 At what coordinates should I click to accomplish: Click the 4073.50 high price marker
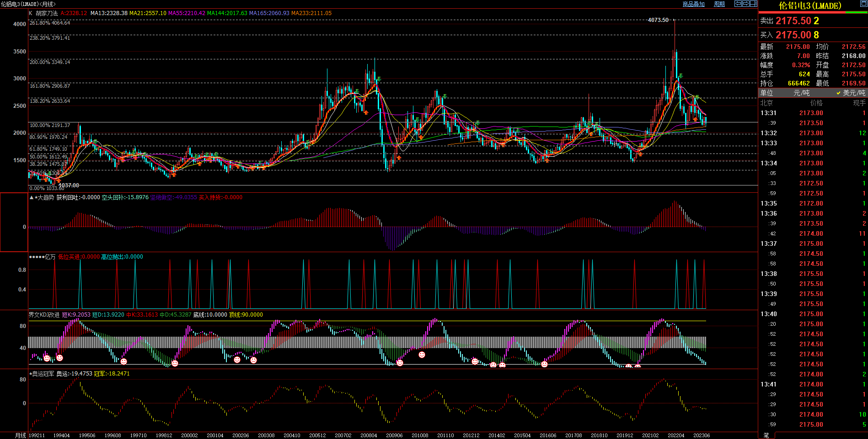(x=658, y=20)
